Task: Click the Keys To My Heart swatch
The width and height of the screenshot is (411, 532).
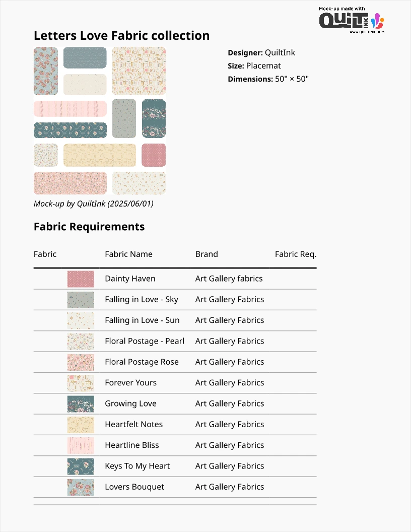Action: tap(81, 466)
